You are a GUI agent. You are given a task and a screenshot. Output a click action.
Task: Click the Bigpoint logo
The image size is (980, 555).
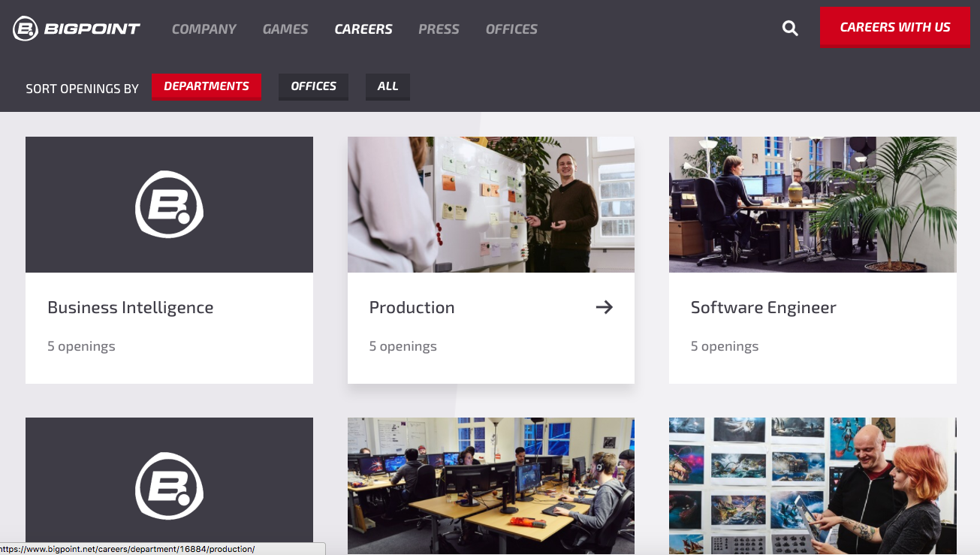[x=75, y=29]
